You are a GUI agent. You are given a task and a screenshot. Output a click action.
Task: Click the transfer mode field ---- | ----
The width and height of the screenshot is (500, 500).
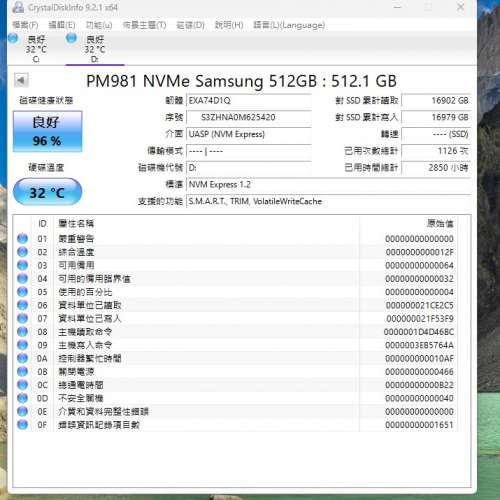click(x=249, y=151)
